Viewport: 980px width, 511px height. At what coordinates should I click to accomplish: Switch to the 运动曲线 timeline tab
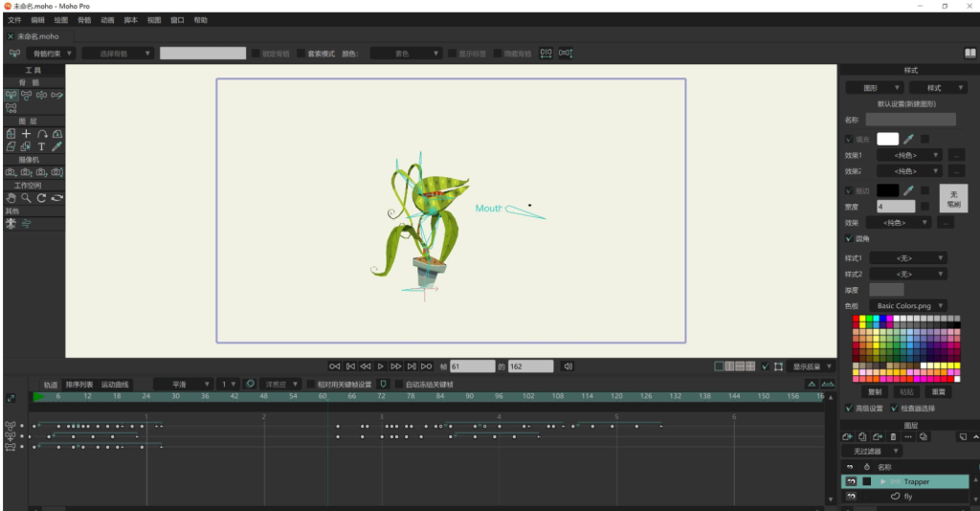[x=115, y=385]
